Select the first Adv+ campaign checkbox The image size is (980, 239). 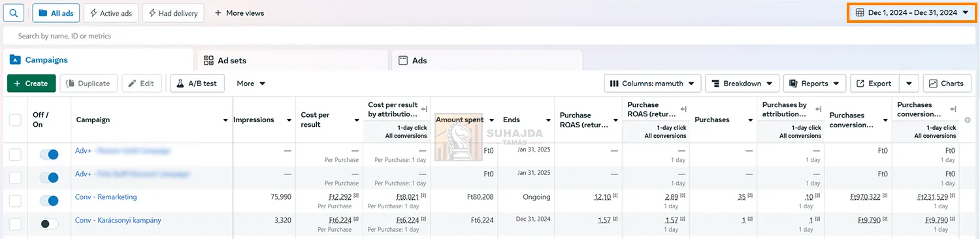coord(15,155)
